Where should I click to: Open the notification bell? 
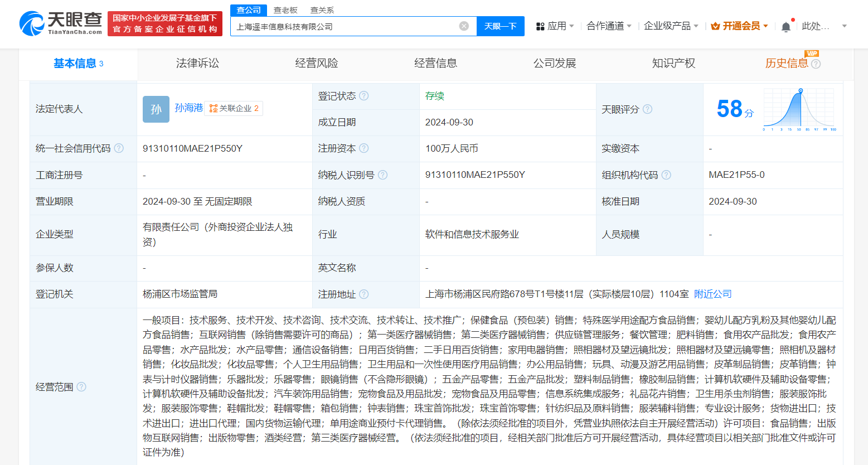pos(785,27)
